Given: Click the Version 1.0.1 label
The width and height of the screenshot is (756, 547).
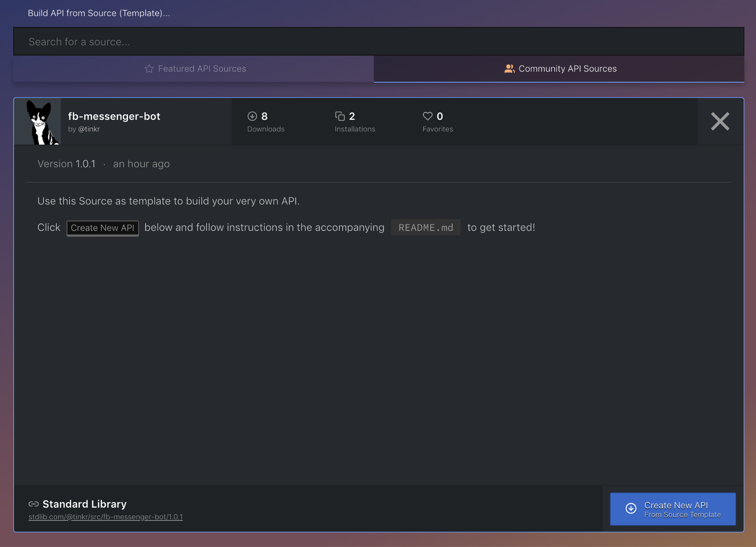Looking at the screenshot, I should [67, 164].
